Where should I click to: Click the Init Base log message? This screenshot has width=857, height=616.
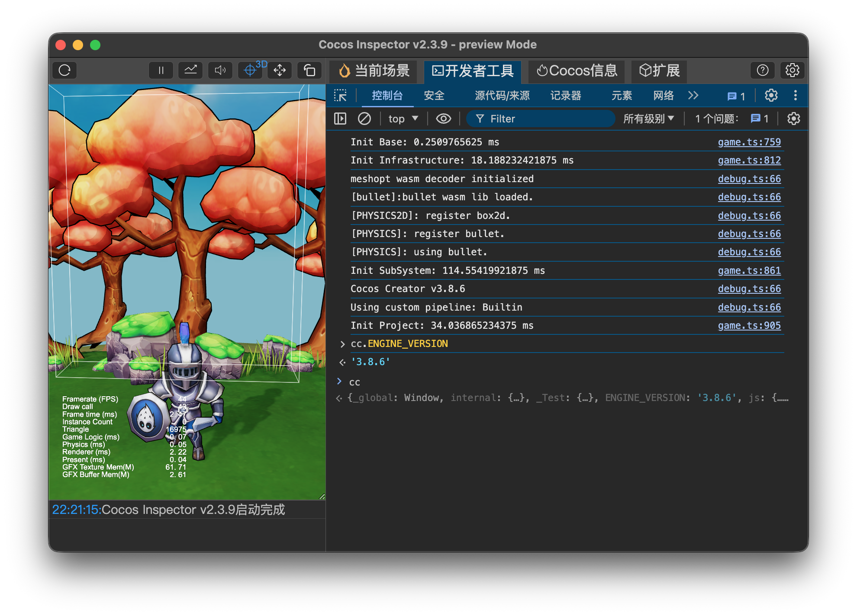coord(425,142)
